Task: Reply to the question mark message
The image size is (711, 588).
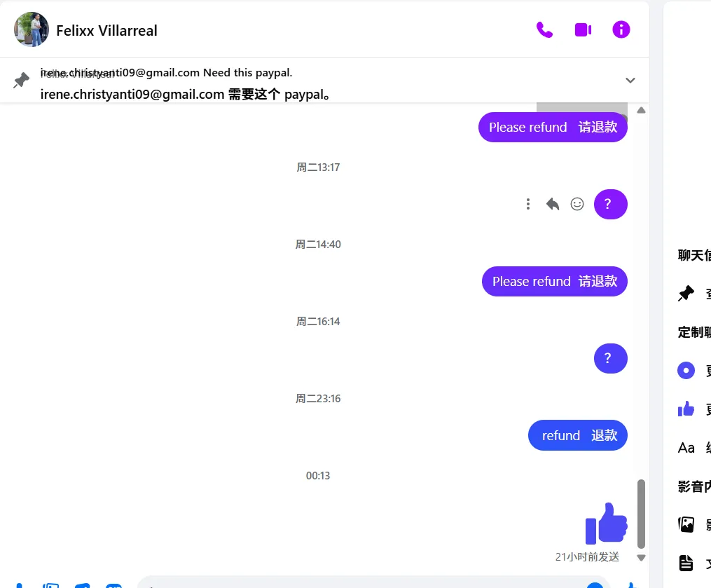Action: (x=552, y=204)
